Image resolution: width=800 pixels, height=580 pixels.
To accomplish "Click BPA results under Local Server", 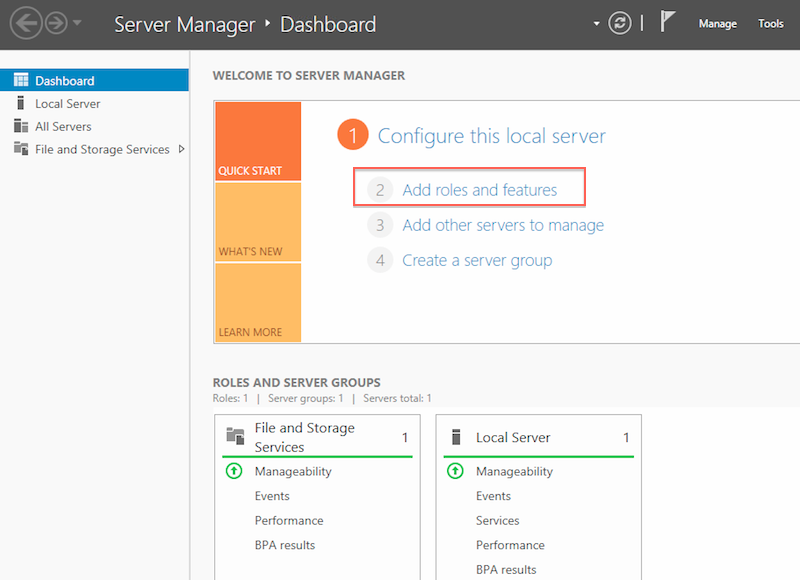I will (505, 569).
